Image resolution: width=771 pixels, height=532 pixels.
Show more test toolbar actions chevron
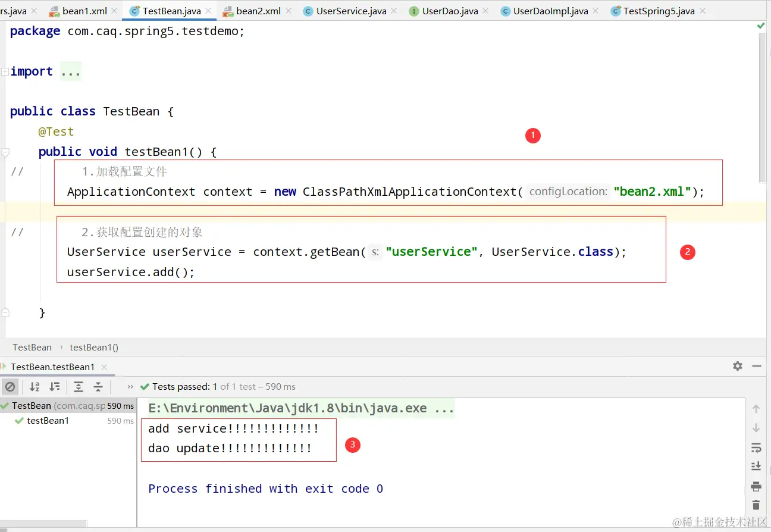tap(130, 387)
